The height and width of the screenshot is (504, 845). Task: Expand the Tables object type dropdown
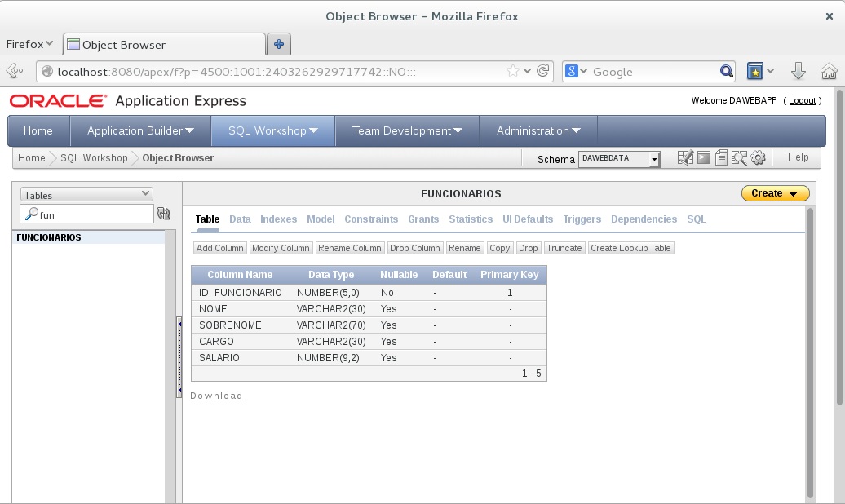(86, 195)
